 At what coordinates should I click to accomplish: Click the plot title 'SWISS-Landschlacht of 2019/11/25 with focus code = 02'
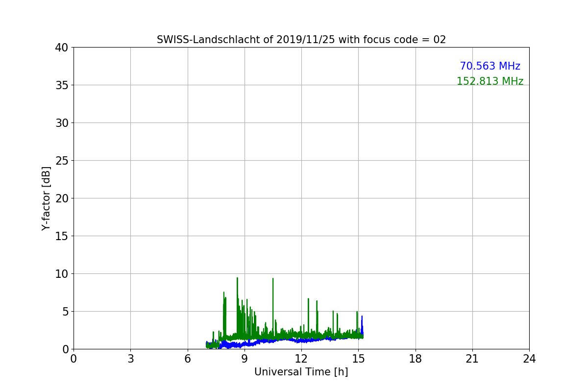click(x=301, y=40)
